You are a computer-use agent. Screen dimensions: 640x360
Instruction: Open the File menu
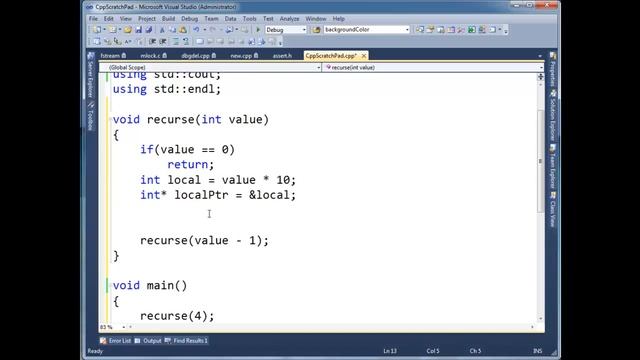click(x=93, y=19)
